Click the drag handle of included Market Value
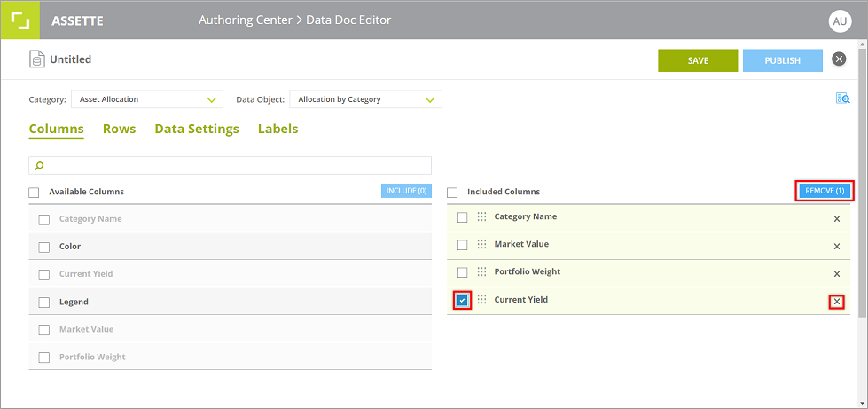The height and width of the screenshot is (409, 868). (x=481, y=244)
